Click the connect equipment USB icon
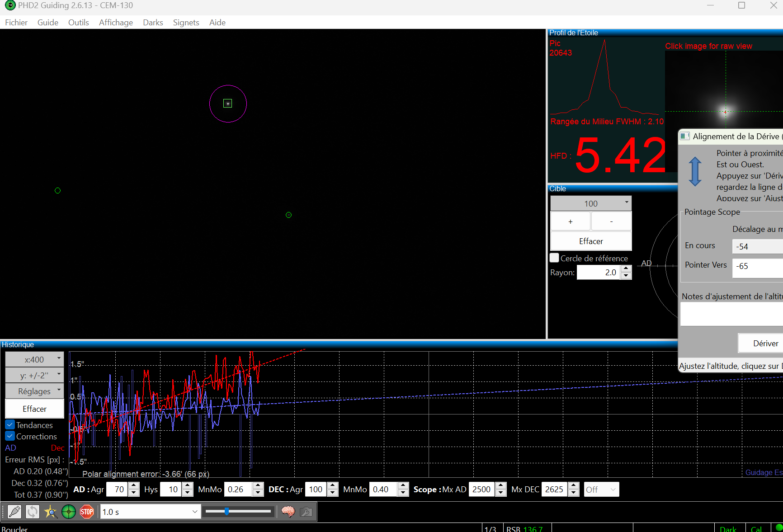783x532 pixels. (14, 512)
